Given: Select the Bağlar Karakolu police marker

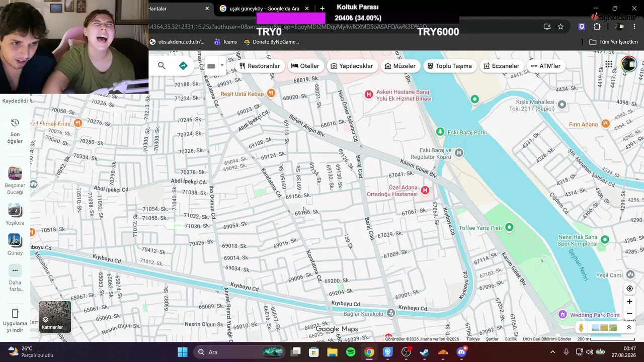Looking at the screenshot, I should point(391,313).
